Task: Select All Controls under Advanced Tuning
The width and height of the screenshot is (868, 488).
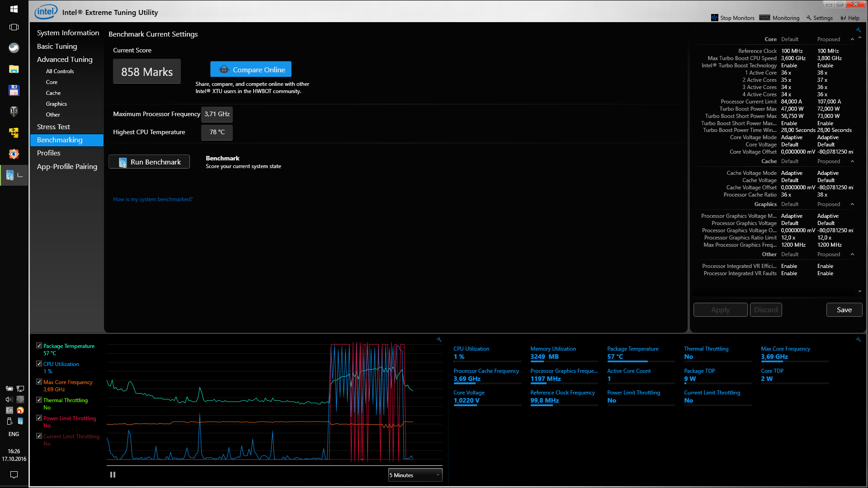Action: point(60,71)
